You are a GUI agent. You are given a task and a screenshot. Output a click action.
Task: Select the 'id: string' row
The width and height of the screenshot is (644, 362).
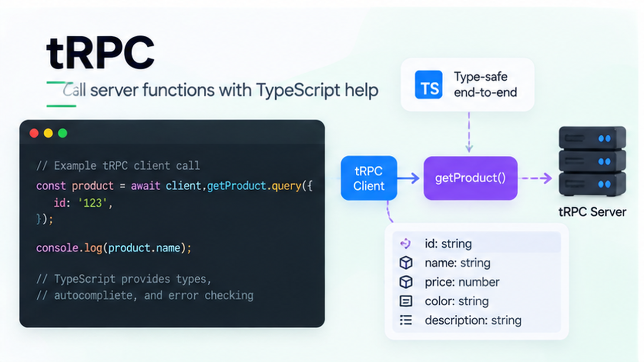pos(476,244)
